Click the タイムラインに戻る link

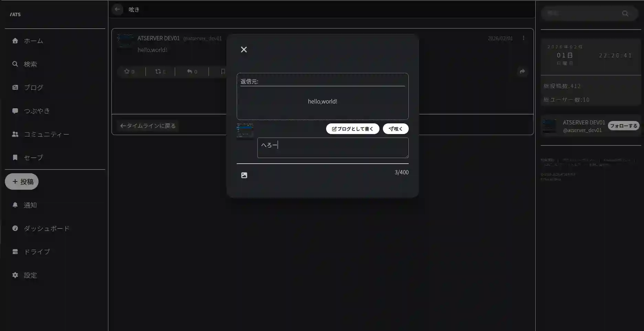[147, 126]
